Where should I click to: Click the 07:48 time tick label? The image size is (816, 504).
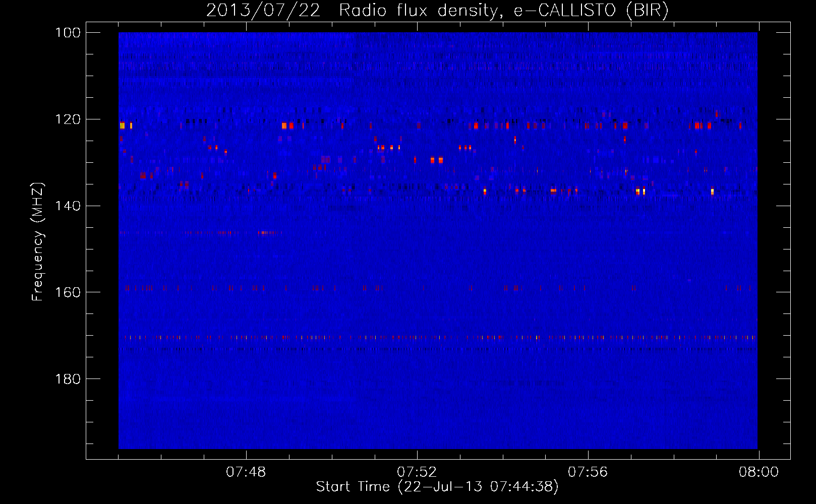point(246,472)
